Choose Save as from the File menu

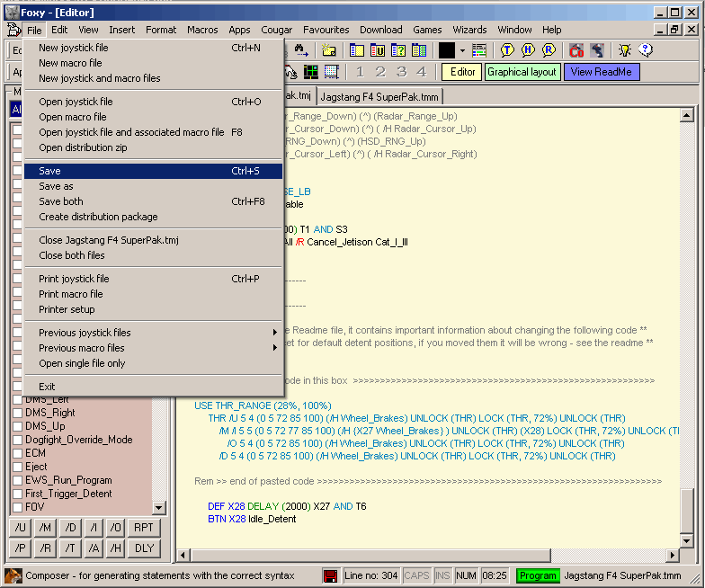pyautogui.click(x=57, y=186)
